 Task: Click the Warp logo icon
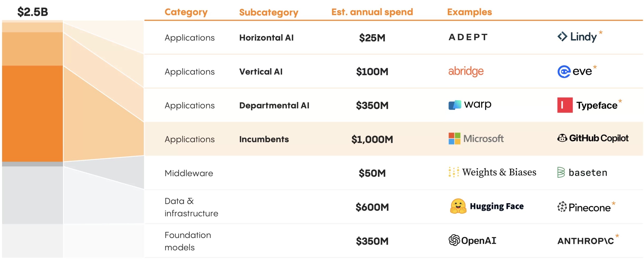point(455,105)
